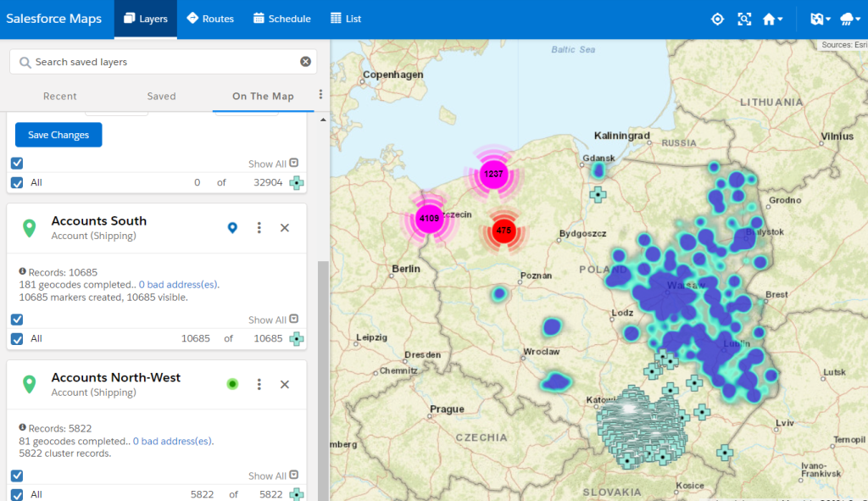Switch to the Recent layers tab
Image resolution: width=868 pixels, height=501 pixels.
tap(60, 97)
